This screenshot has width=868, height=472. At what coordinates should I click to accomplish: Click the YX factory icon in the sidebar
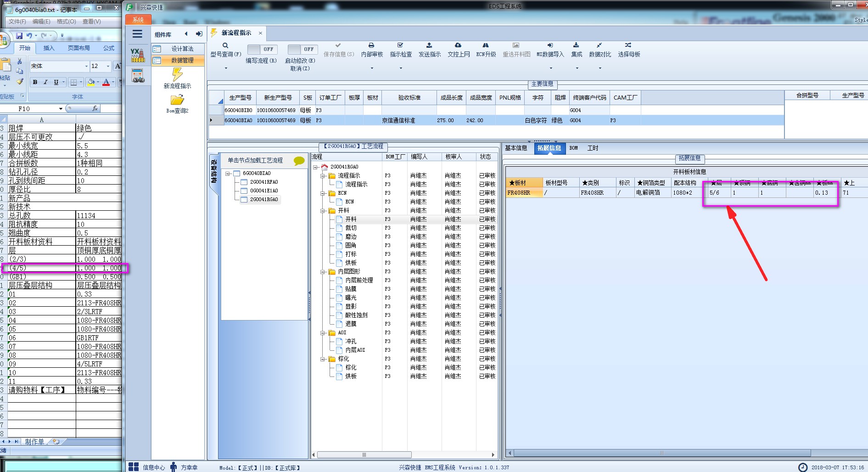click(x=138, y=55)
